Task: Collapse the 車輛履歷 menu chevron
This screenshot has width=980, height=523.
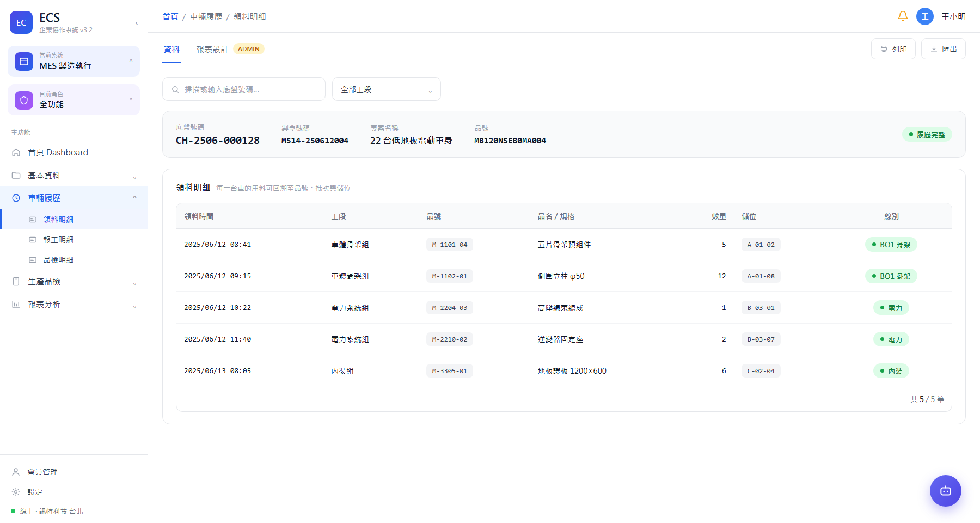Action: click(134, 197)
